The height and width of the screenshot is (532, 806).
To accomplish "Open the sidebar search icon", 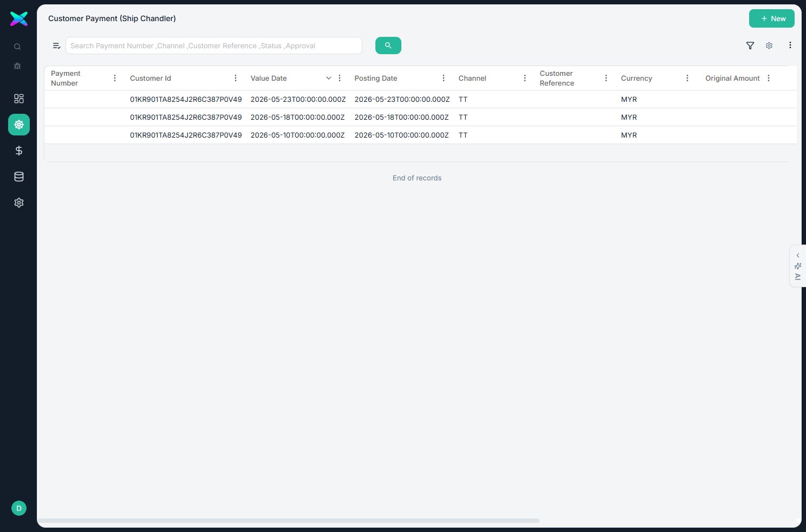I will [x=17, y=47].
